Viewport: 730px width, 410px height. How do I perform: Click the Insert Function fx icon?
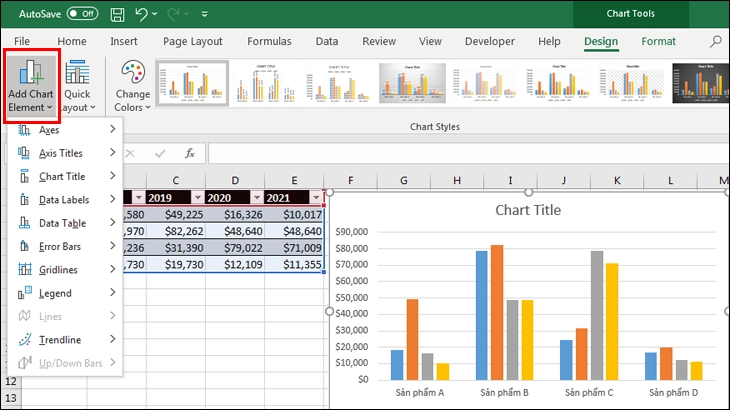(189, 153)
